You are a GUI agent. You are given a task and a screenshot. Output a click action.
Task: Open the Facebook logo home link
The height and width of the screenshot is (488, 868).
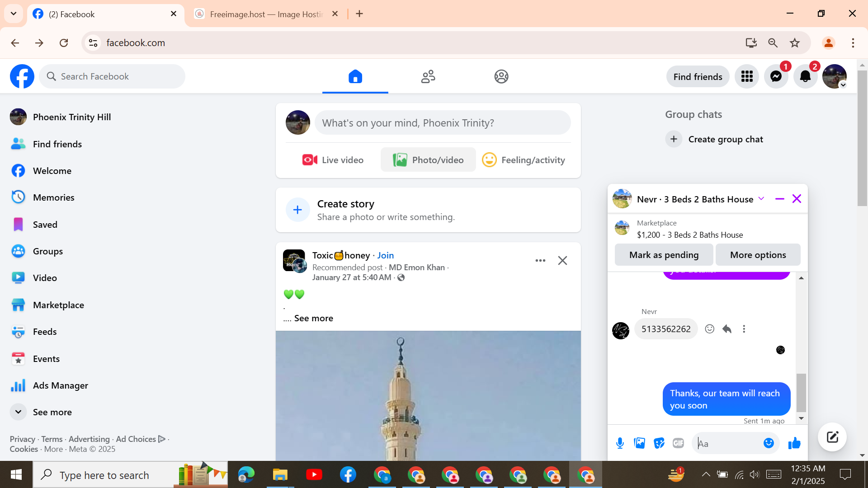pos(22,76)
